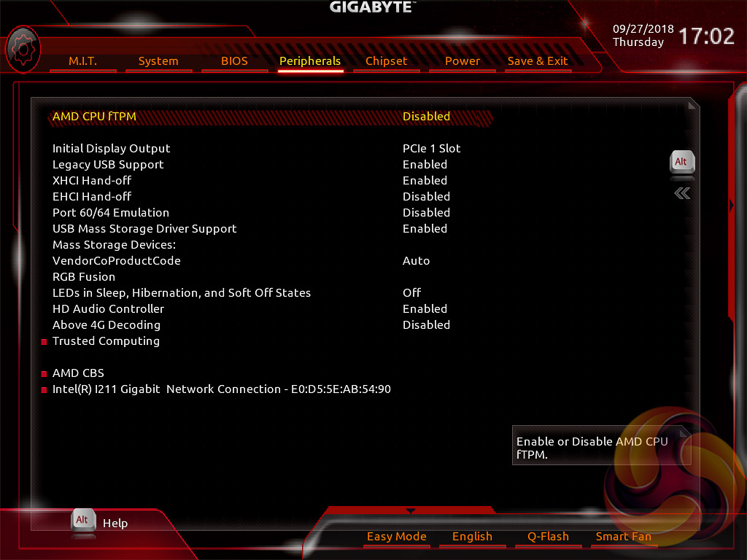The height and width of the screenshot is (560, 747).
Task: Change the Port 60/64 Emulation Disabled value
Action: pyautogui.click(x=426, y=212)
